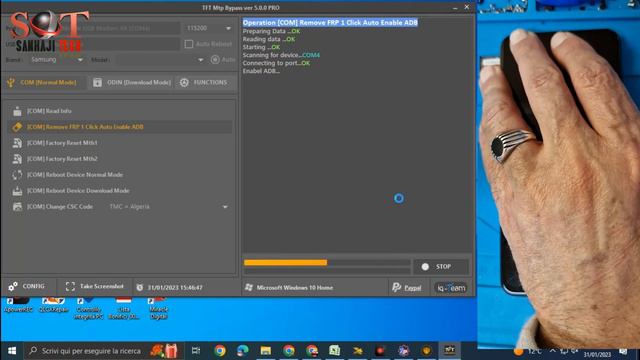The height and width of the screenshot is (360, 640).
Task: Enable the Auto Reboot checkbox
Action: [189, 44]
